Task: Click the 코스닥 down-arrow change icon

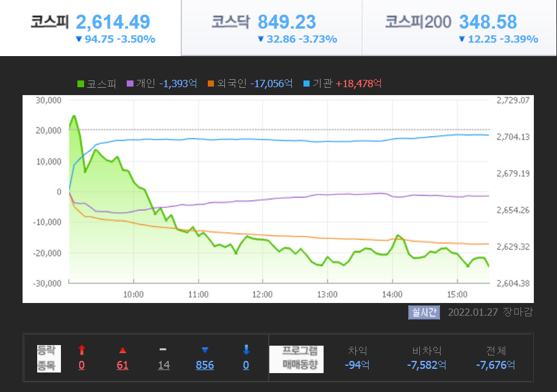Action: coord(261,39)
